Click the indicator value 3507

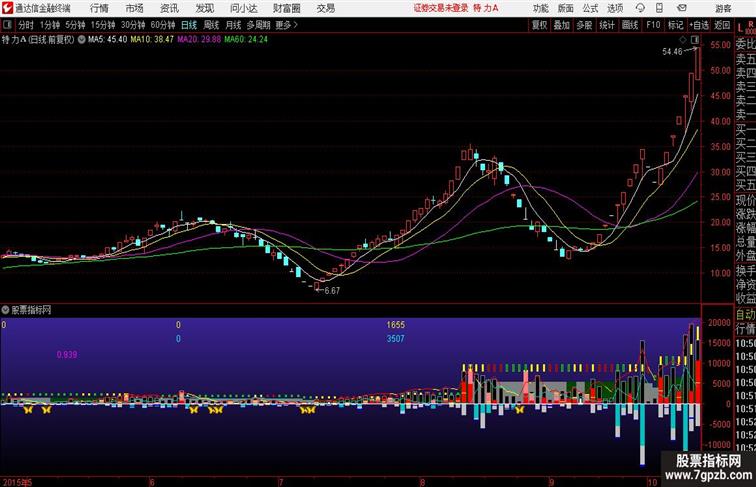(x=395, y=339)
